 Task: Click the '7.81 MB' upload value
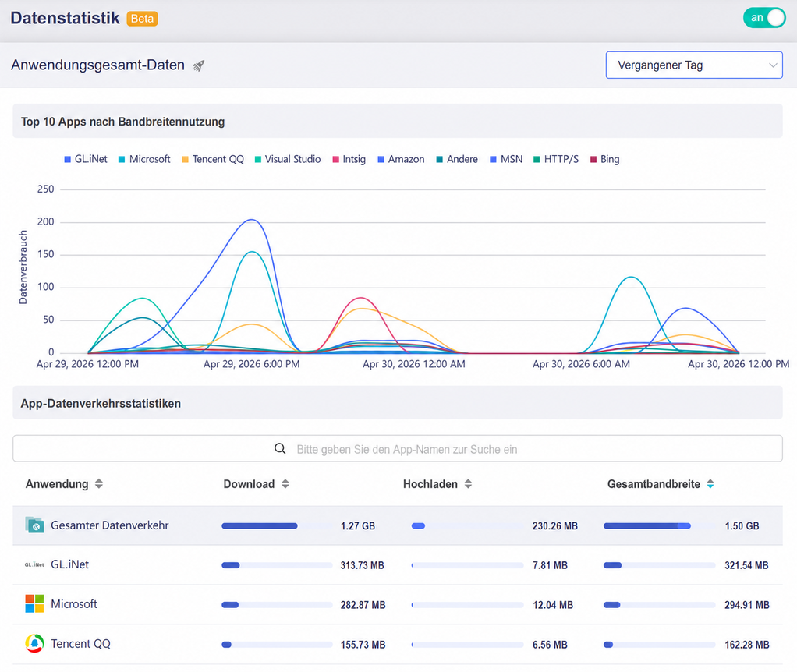550,565
